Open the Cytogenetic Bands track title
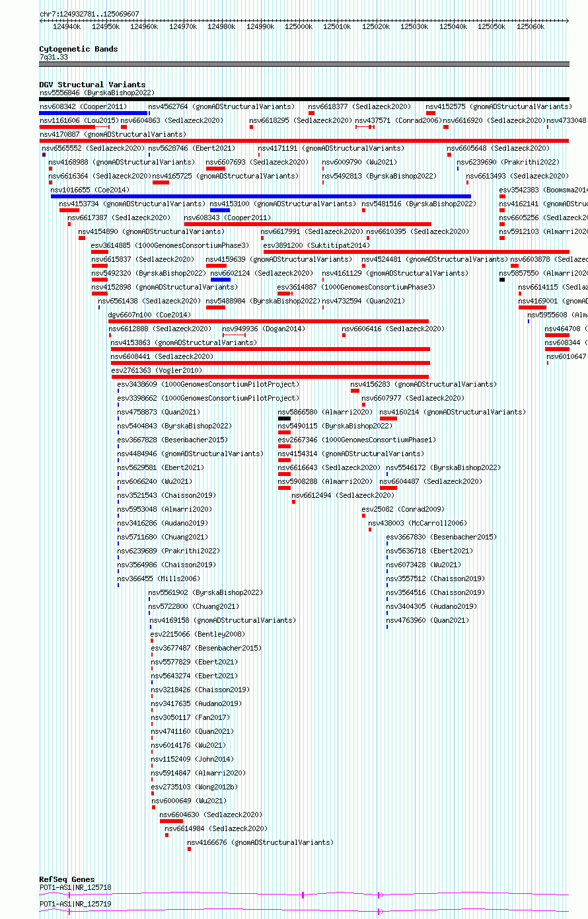 coord(79,49)
